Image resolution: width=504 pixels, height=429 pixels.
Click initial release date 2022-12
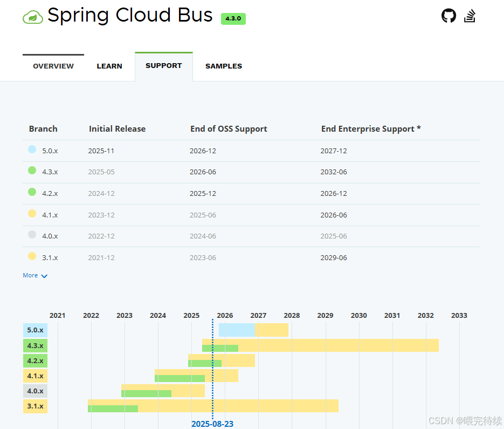click(101, 236)
